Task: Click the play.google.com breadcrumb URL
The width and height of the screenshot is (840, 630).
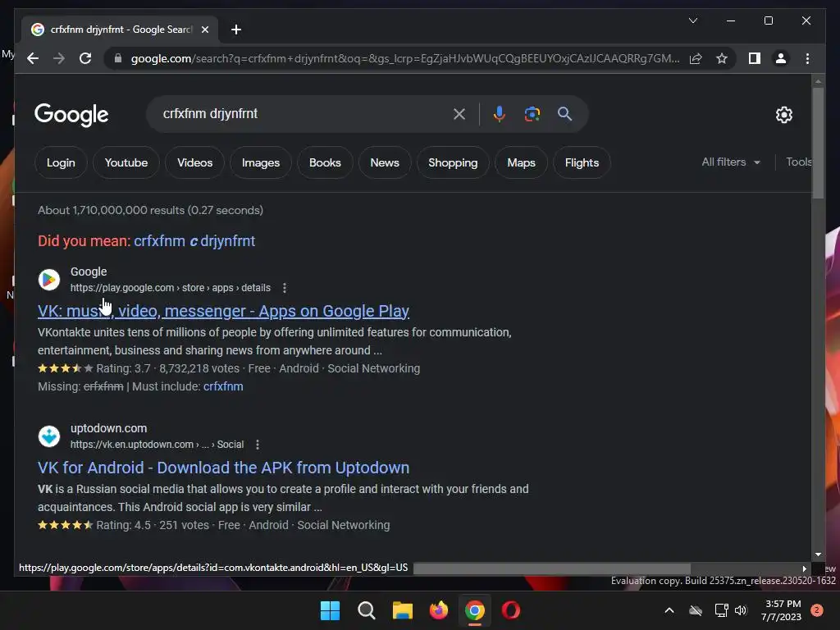Action: coord(171,288)
